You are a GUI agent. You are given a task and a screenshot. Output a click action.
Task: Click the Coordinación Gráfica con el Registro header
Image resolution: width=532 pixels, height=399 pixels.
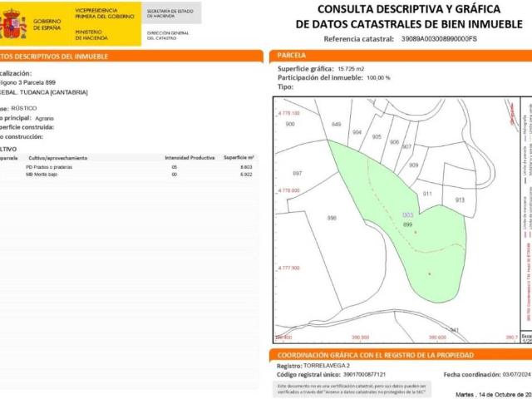click(399, 355)
